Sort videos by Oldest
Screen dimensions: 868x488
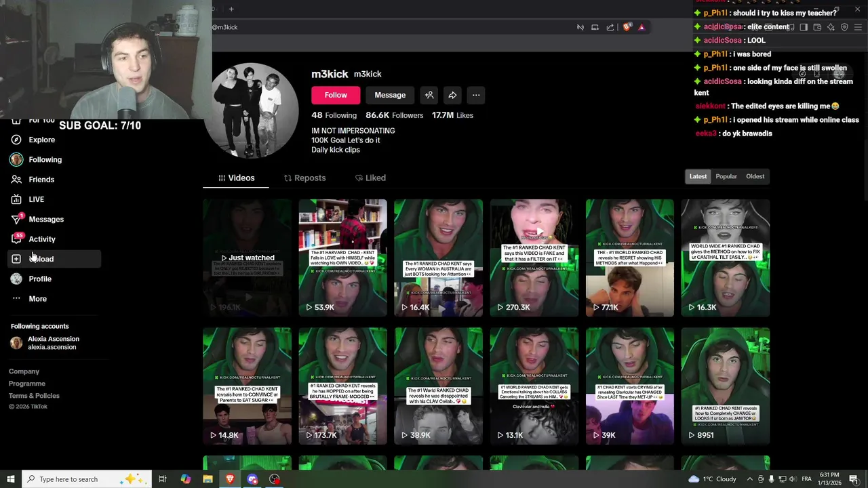(x=755, y=176)
